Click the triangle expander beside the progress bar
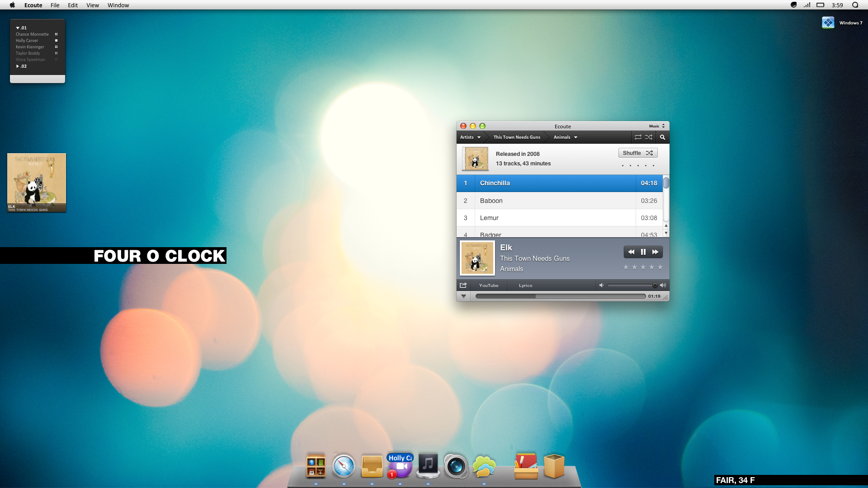This screenshot has height=488, width=868. [x=463, y=296]
